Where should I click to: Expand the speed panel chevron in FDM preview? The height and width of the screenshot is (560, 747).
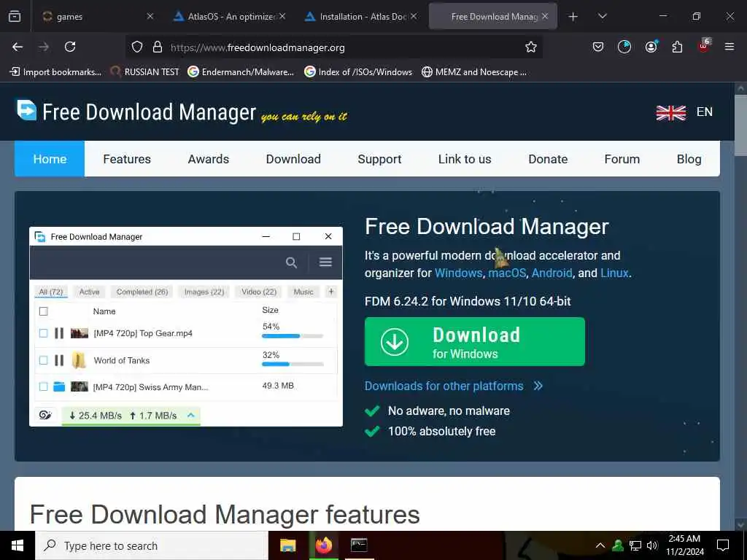[190, 415]
